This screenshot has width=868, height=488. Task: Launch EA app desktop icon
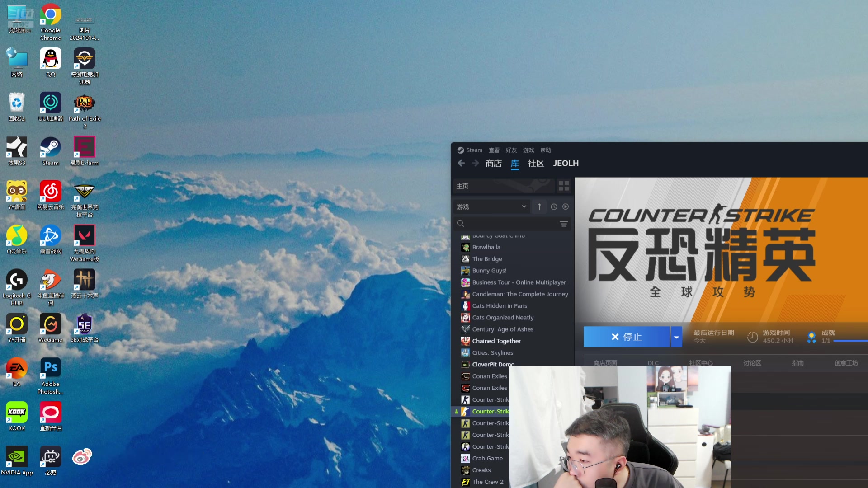(x=17, y=372)
